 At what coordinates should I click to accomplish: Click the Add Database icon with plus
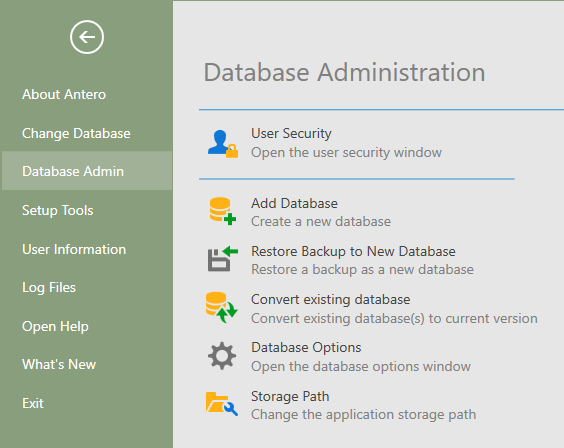click(x=222, y=211)
